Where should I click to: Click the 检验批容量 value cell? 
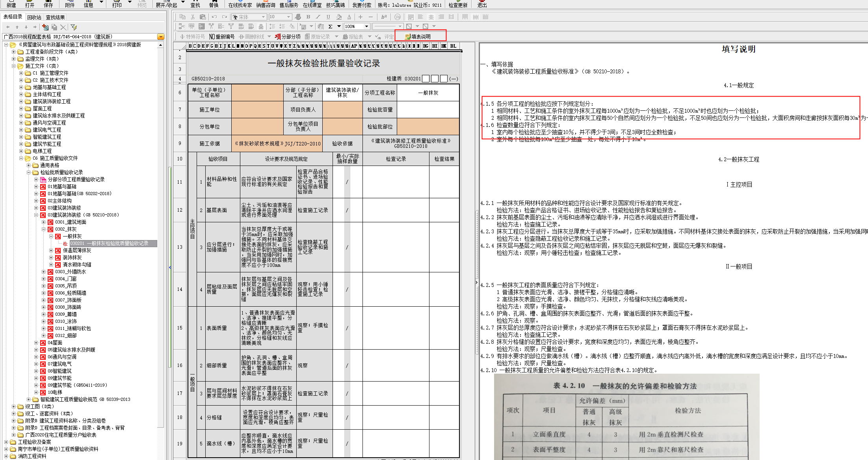(x=428, y=110)
